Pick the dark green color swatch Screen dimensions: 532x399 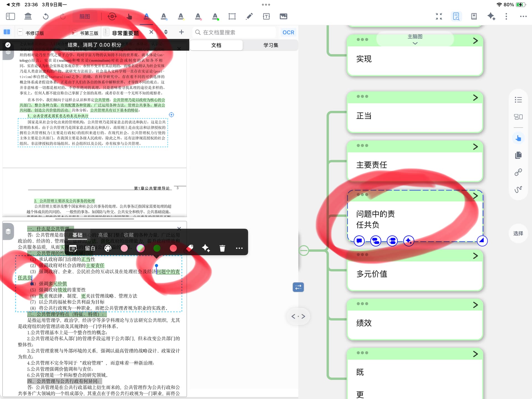(157, 248)
